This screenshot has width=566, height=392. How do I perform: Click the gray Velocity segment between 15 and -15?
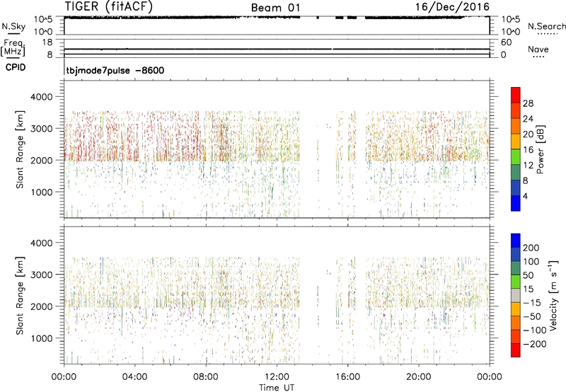tap(516, 295)
